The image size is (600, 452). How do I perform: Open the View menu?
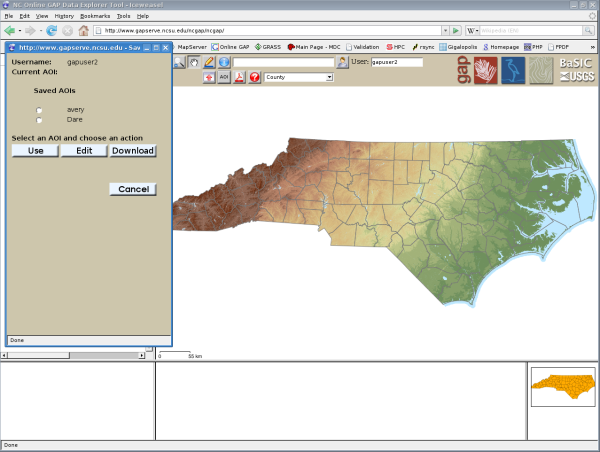click(x=42, y=16)
